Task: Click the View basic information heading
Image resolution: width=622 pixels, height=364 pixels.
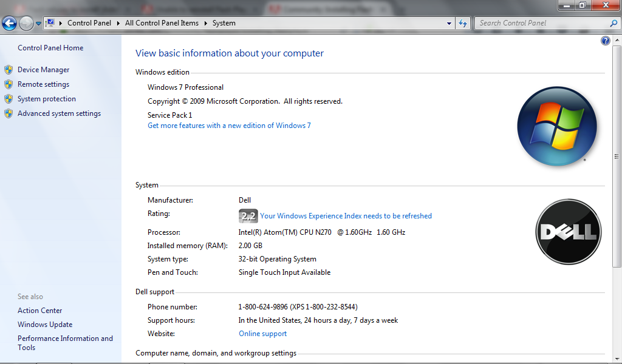Action: tap(229, 53)
